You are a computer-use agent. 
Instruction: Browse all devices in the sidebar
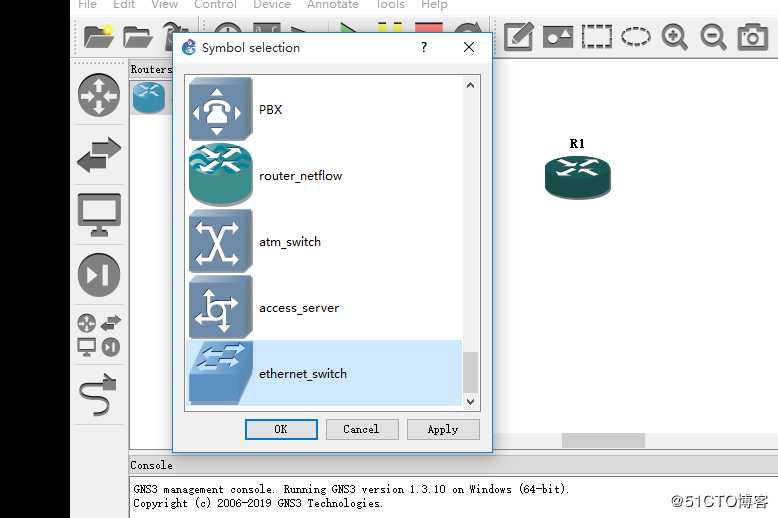click(99, 335)
